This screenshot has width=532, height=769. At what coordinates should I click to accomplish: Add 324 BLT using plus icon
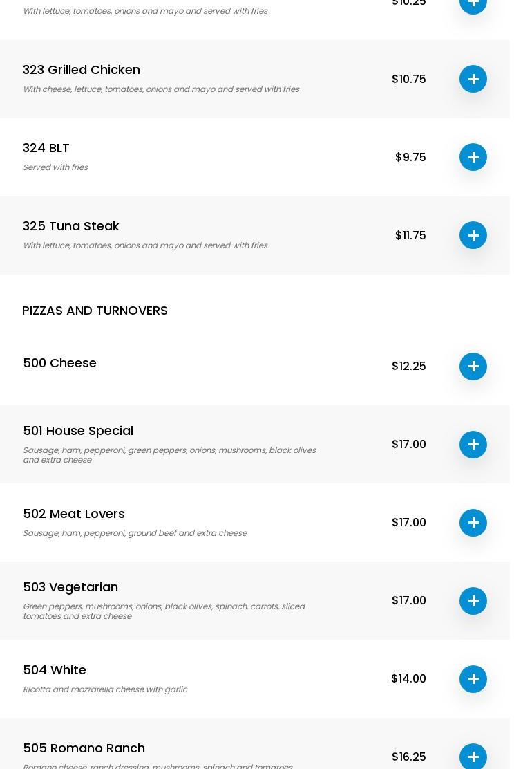(473, 157)
